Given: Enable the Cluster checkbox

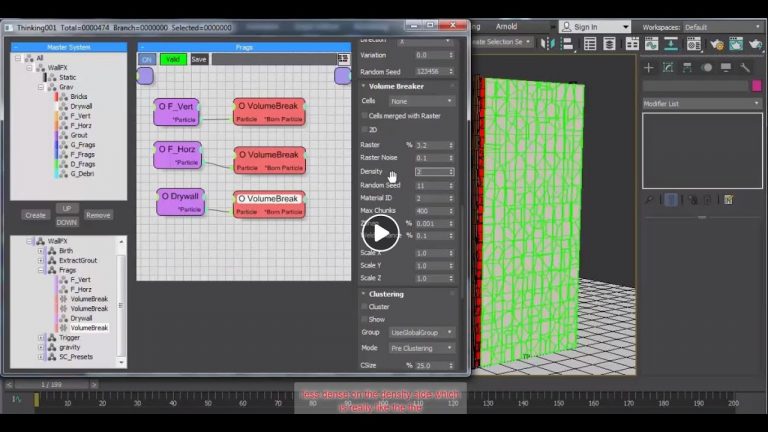Looking at the screenshot, I should point(364,307).
